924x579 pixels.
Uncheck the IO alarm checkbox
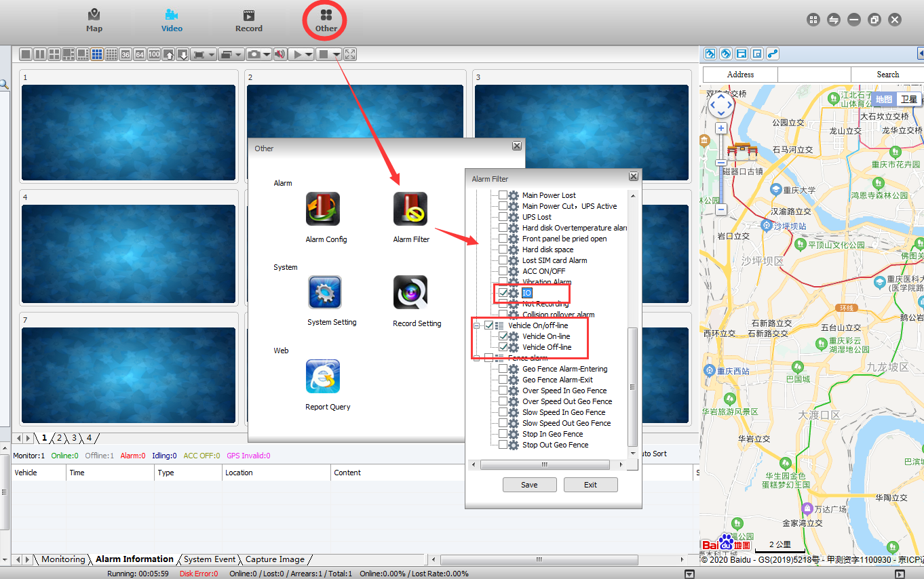click(503, 293)
